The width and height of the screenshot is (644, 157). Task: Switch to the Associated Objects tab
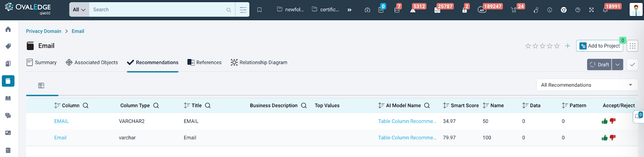point(92,62)
